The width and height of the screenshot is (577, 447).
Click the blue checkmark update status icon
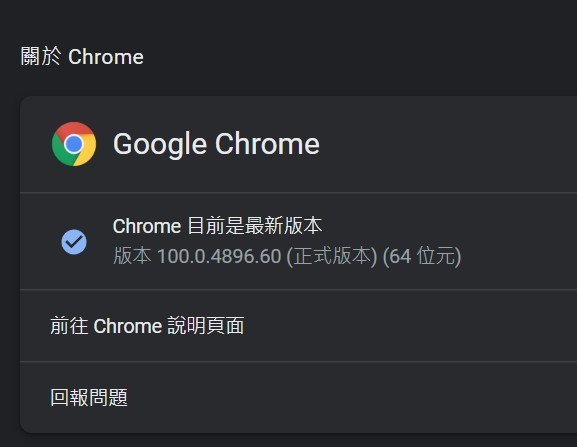[x=74, y=242]
